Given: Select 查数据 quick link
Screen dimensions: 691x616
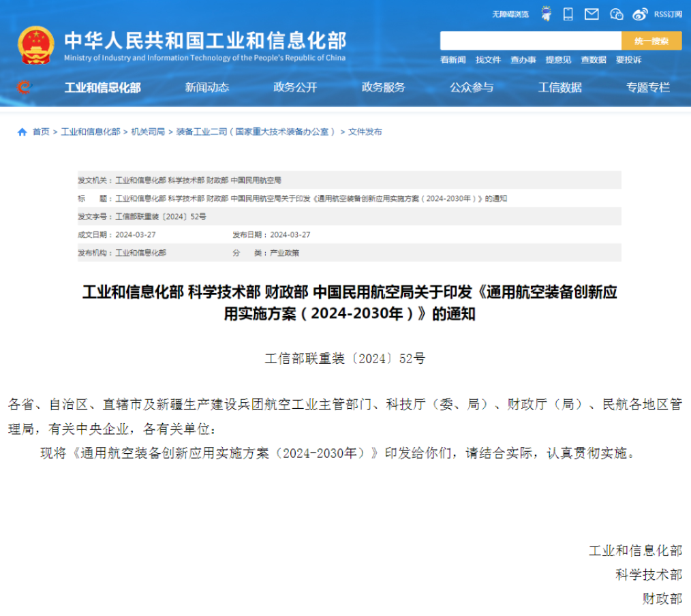Looking at the screenshot, I should point(593,60).
